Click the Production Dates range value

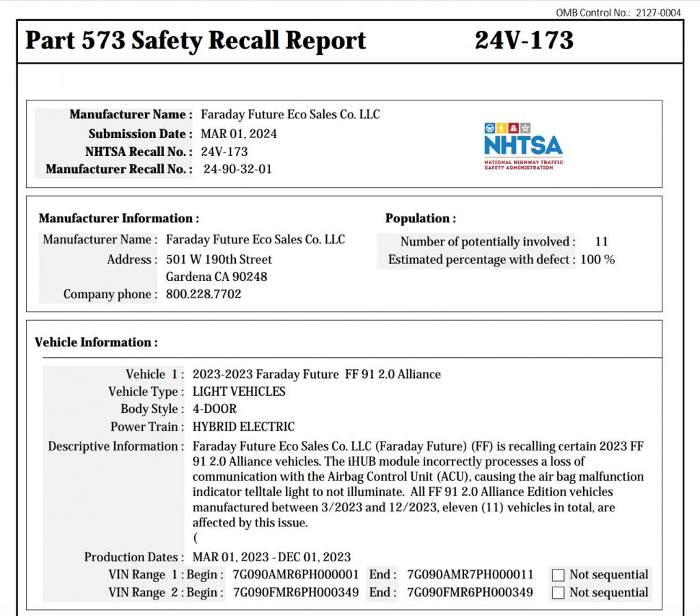click(271, 557)
